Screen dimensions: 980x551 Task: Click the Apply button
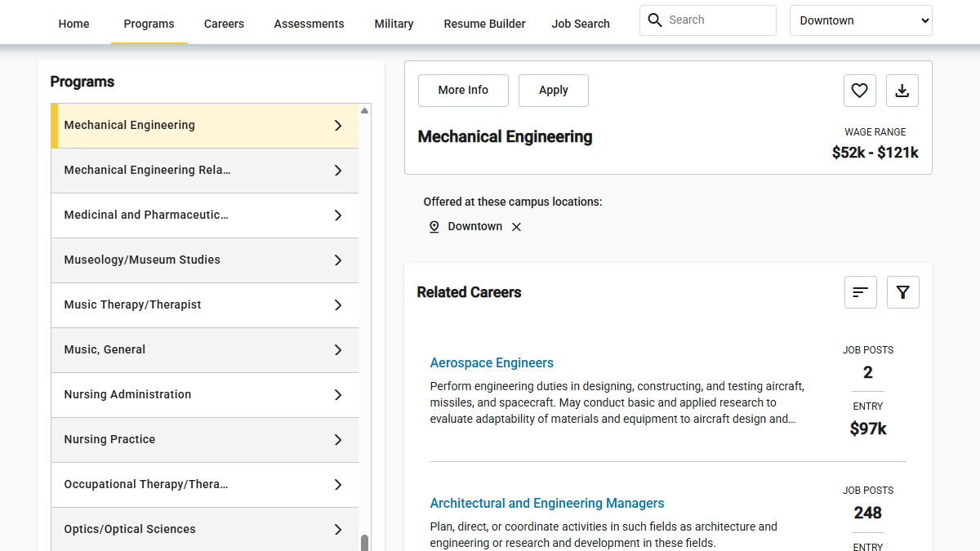point(554,91)
